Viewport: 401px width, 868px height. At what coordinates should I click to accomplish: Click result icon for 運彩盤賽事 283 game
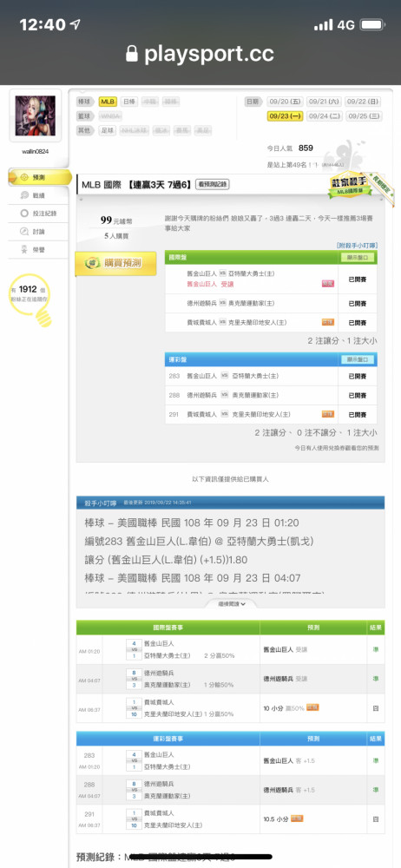(376, 760)
